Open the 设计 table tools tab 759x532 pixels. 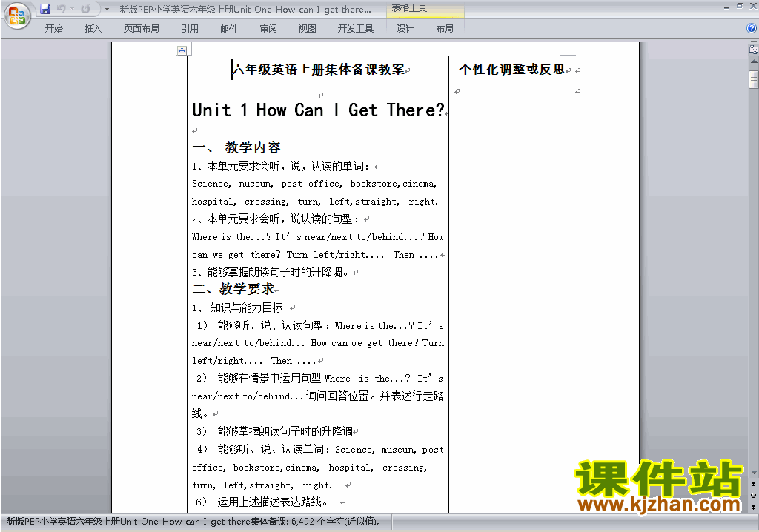pyautogui.click(x=405, y=29)
